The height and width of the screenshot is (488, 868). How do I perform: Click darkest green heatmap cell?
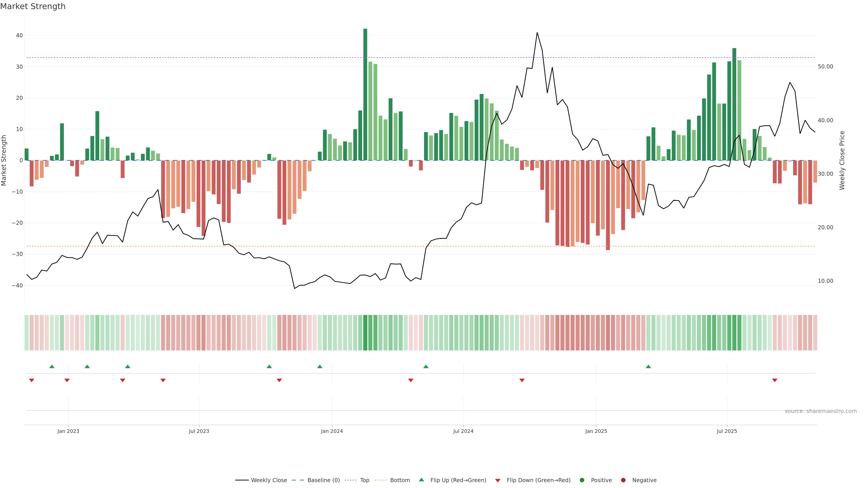click(x=365, y=332)
